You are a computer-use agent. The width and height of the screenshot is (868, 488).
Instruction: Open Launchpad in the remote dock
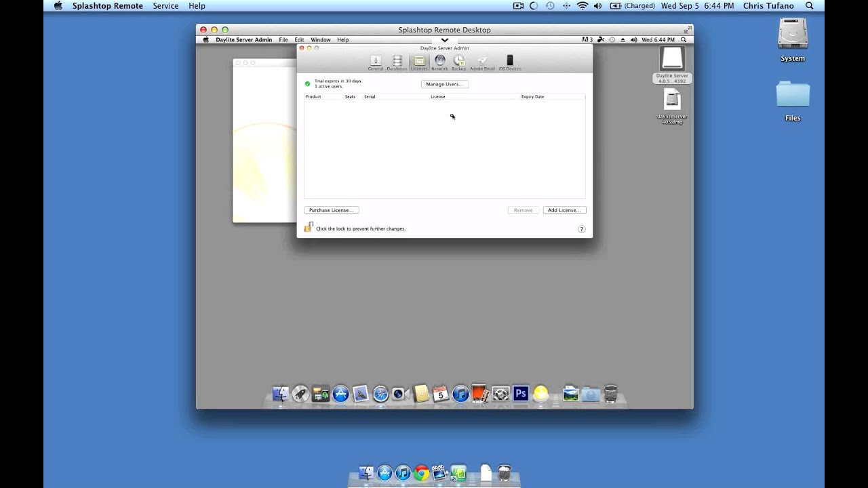click(300, 394)
